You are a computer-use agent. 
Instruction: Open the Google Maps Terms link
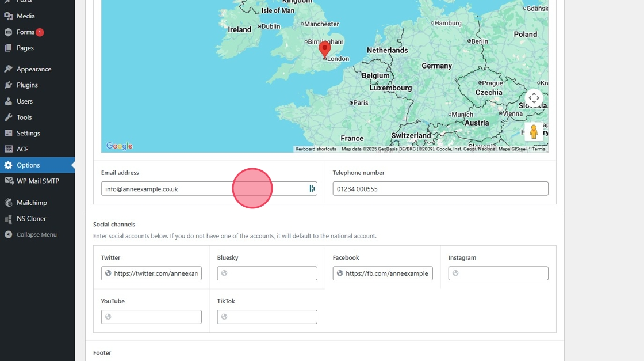(x=538, y=149)
